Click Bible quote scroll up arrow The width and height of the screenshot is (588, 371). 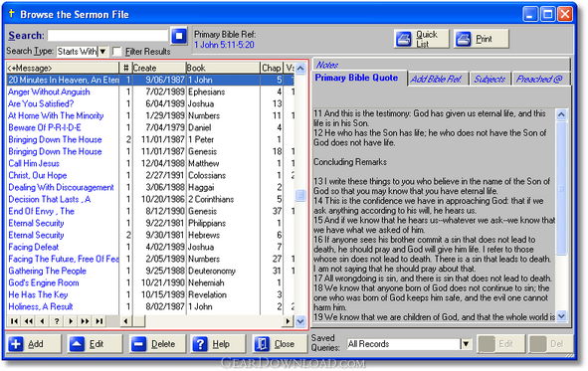tap(561, 114)
